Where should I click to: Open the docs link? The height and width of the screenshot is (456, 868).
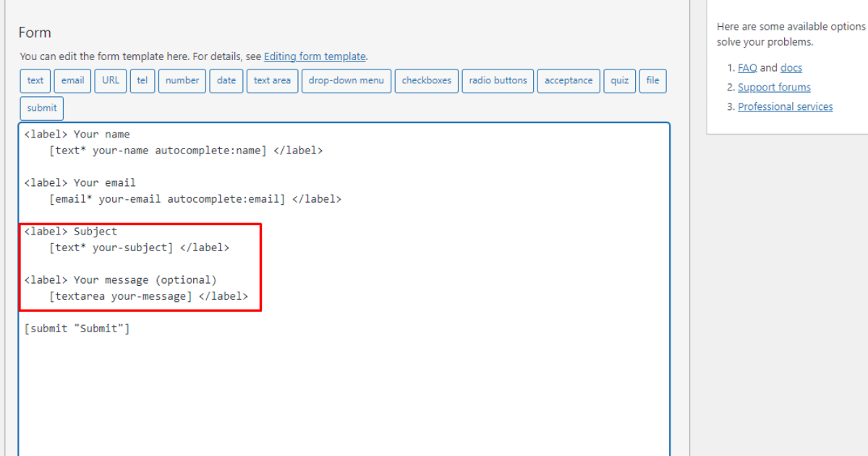(x=791, y=67)
